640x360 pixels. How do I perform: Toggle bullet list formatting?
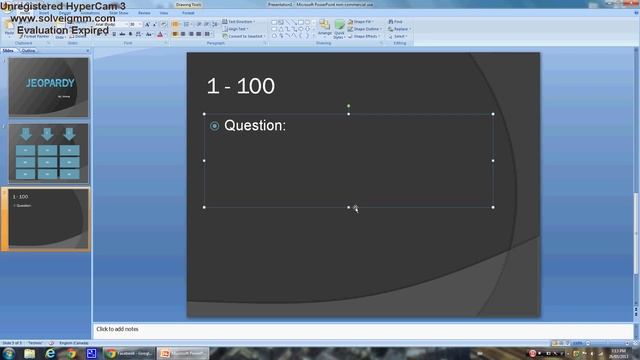click(x=176, y=24)
